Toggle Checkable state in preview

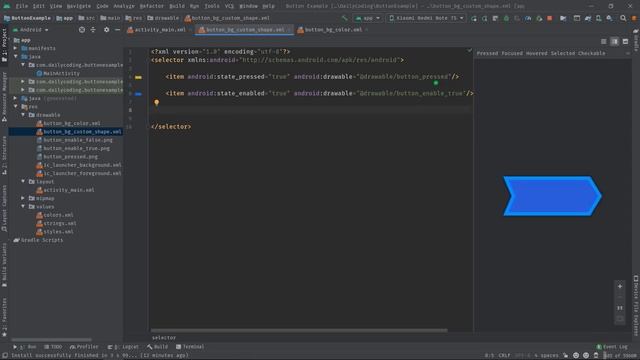coord(592,53)
